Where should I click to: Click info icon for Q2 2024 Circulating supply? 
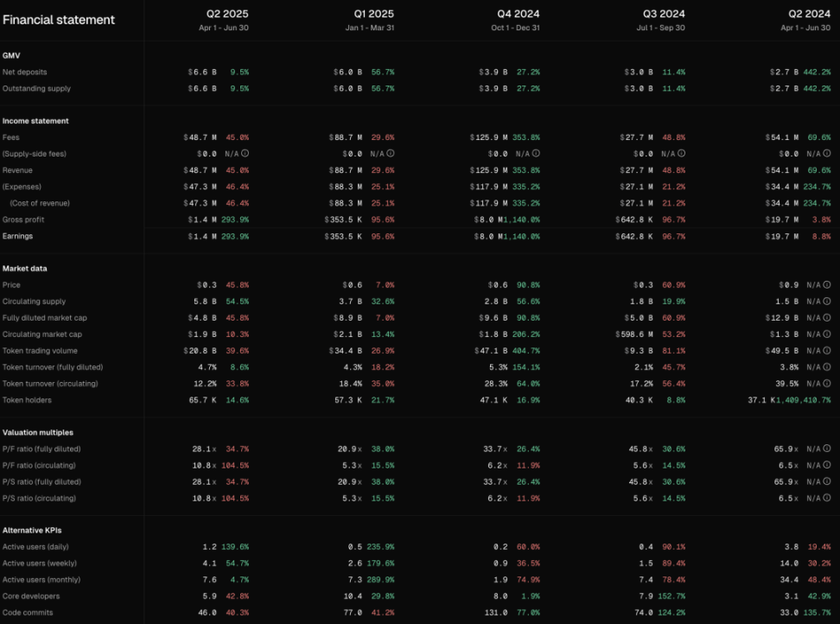(826, 302)
